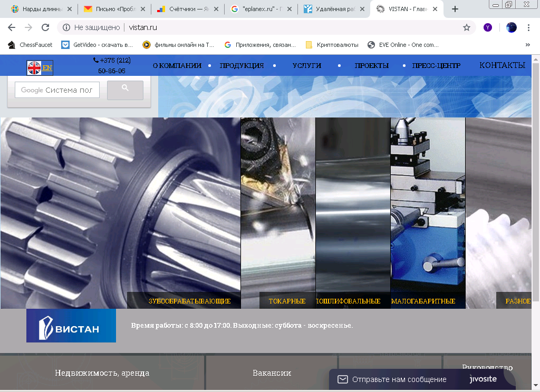Open new browser tab with plus
Image resolution: width=540 pixels, height=392 pixels.
tap(455, 9)
